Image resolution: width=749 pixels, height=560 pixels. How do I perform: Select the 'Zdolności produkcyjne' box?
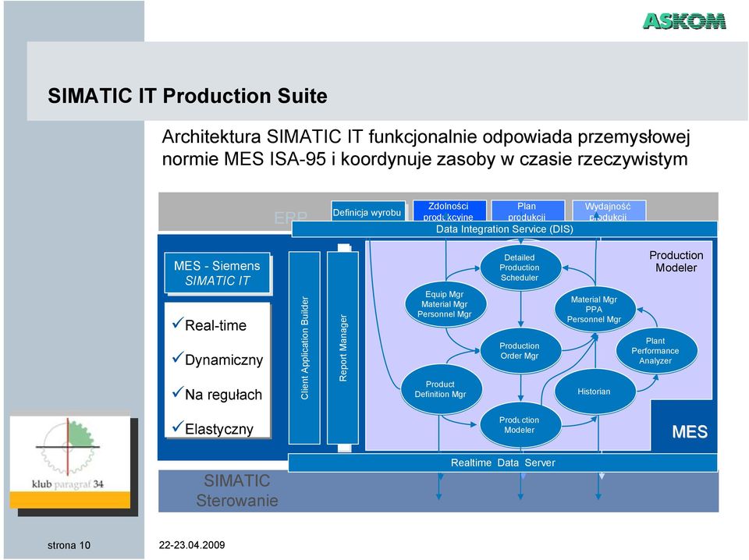tap(449, 211)
